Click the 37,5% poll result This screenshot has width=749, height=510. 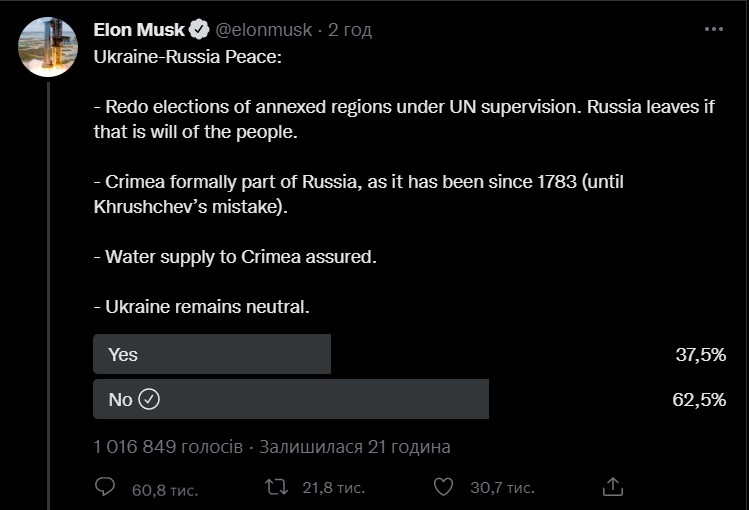click(700, 354)
